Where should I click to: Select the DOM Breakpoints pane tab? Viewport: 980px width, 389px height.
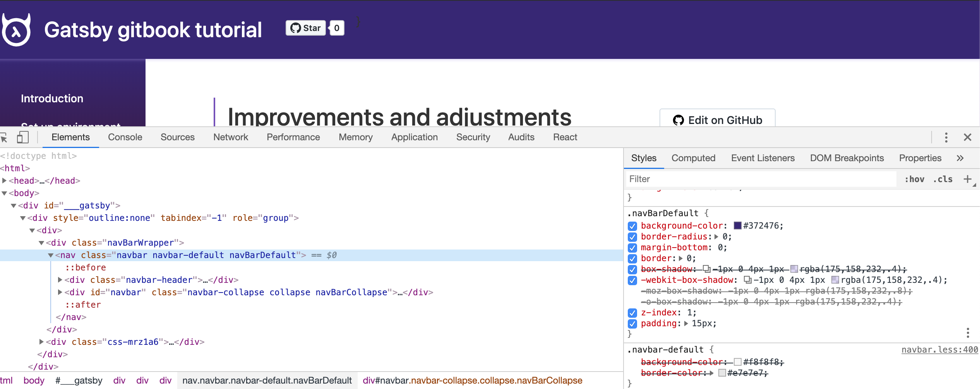pyautogui.click(x=847, y=158)
